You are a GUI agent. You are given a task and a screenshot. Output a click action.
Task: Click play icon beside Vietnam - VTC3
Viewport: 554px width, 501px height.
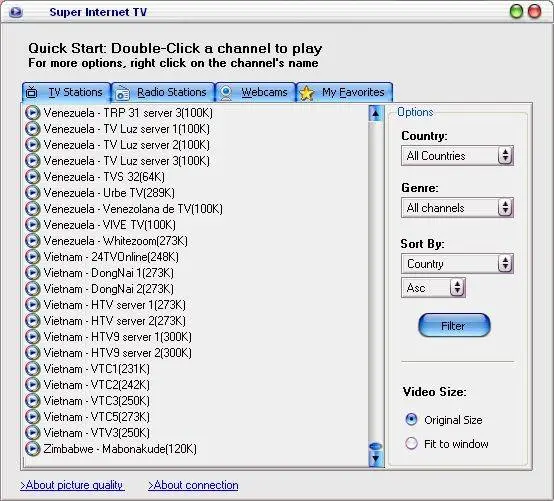point(33,401)
